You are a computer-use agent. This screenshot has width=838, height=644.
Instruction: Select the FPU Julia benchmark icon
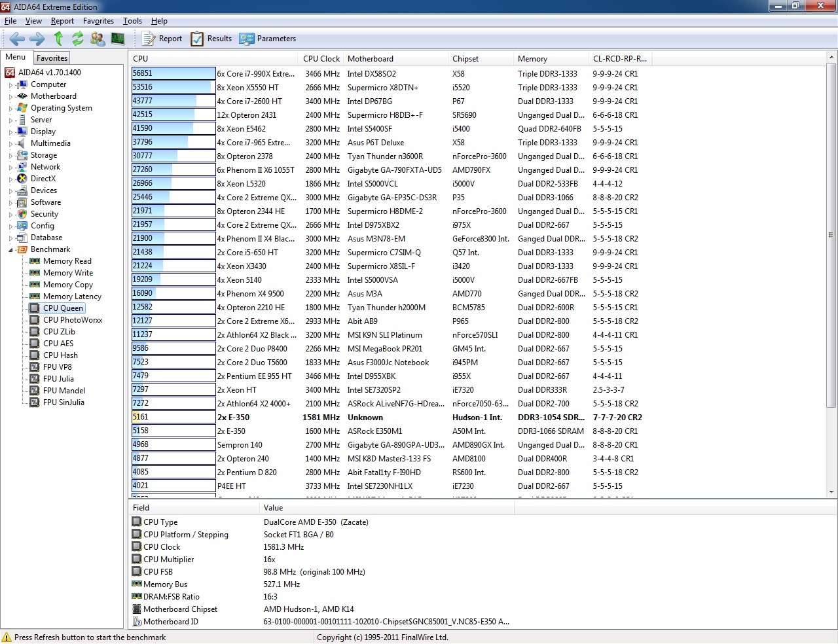coord(35,379)
